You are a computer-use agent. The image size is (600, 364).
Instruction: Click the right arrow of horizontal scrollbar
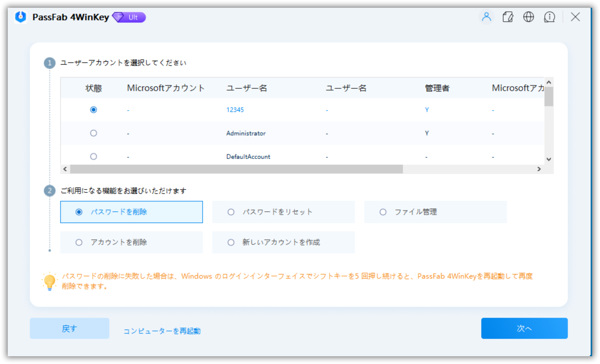tap(539, 169)
